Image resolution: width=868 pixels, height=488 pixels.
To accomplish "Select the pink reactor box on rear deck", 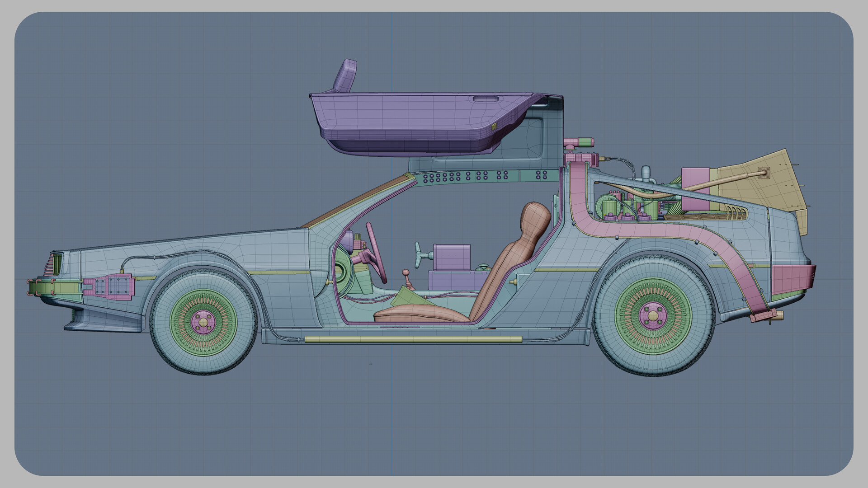I will point(695,190).
